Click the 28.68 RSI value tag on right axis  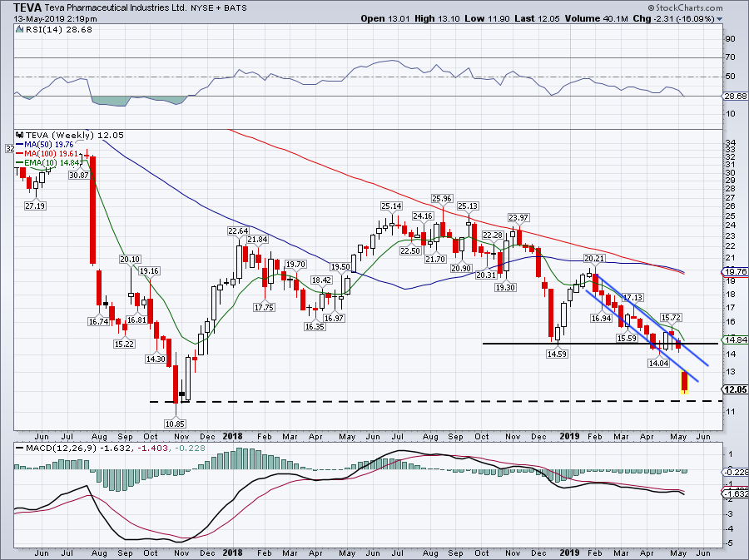(735, 96)
